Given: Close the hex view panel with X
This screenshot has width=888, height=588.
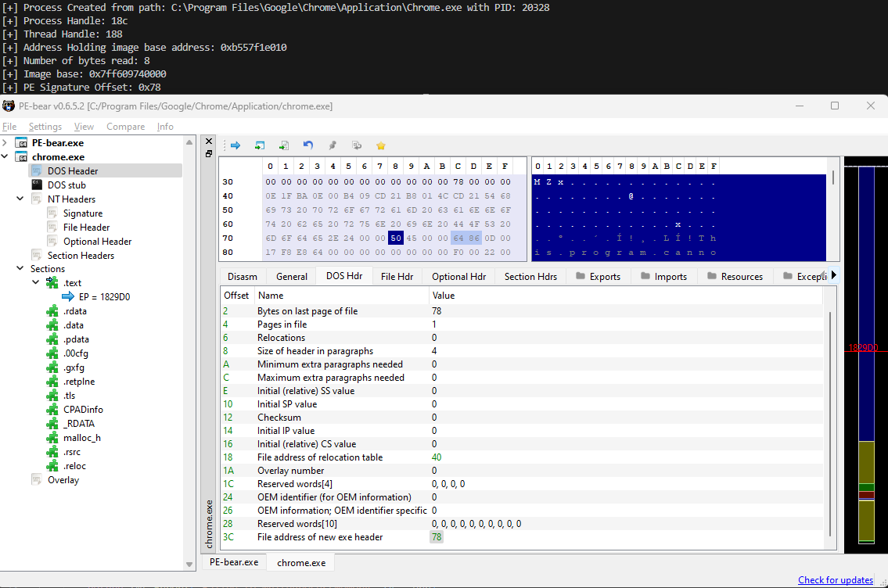Looking at the screenshot, I should pyautogui.click(x=208, y=141).
